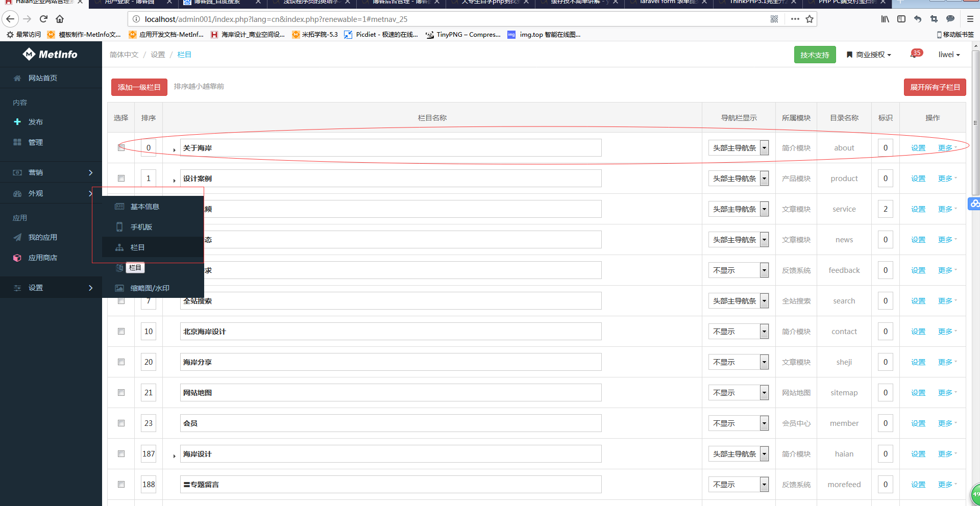980x506 pixels.
Task: Click the order field showing 20
Action: pyautogui.click(x=149, y=362)
